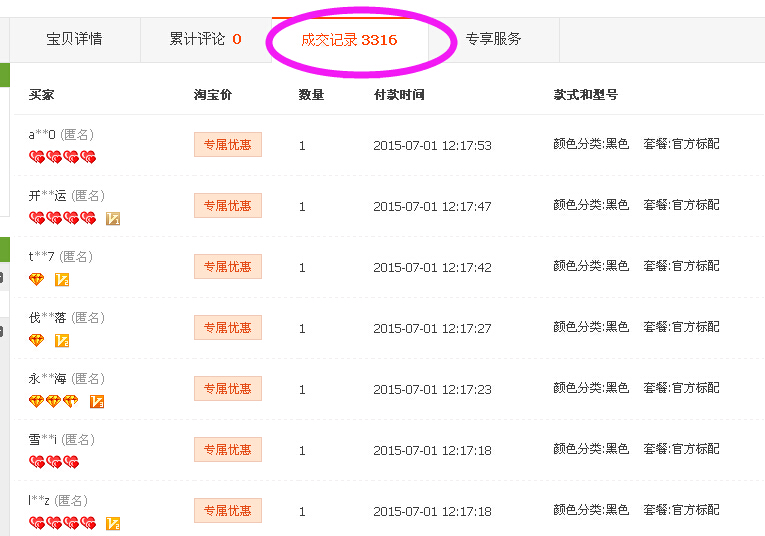Viewport: 765px width, 536px height.
Task: Click buyer name t**7
Action: [x=42, y=257]
